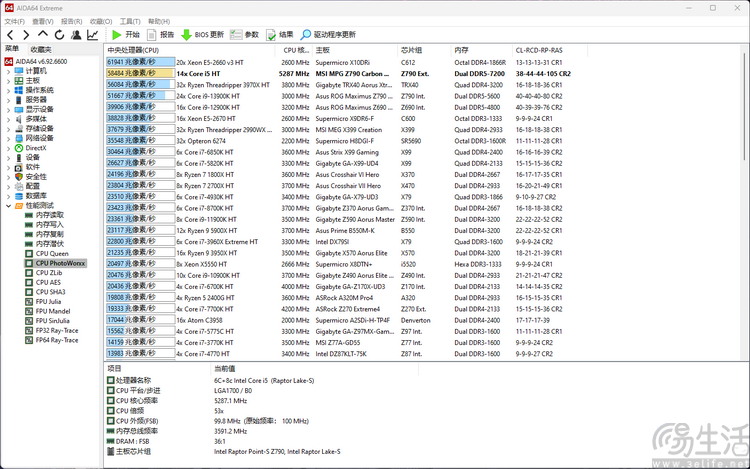
Task: Click the 报告 report toolbar button
Action: (x=160, y=34)
